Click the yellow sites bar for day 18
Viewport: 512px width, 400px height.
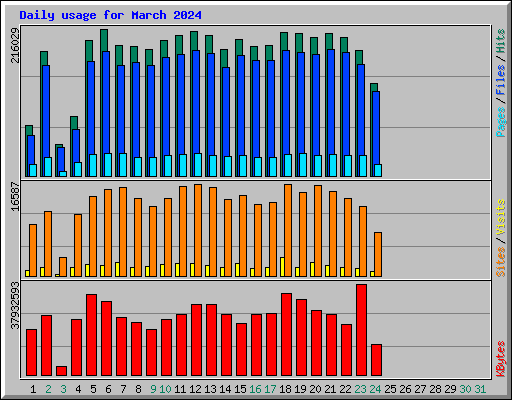point(282,267)
